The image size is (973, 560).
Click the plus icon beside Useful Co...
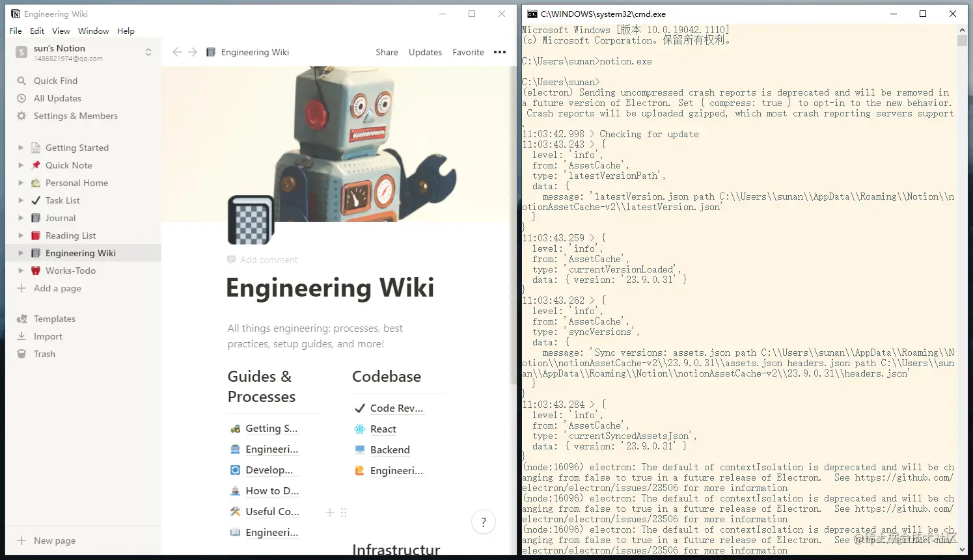[330, 513]
